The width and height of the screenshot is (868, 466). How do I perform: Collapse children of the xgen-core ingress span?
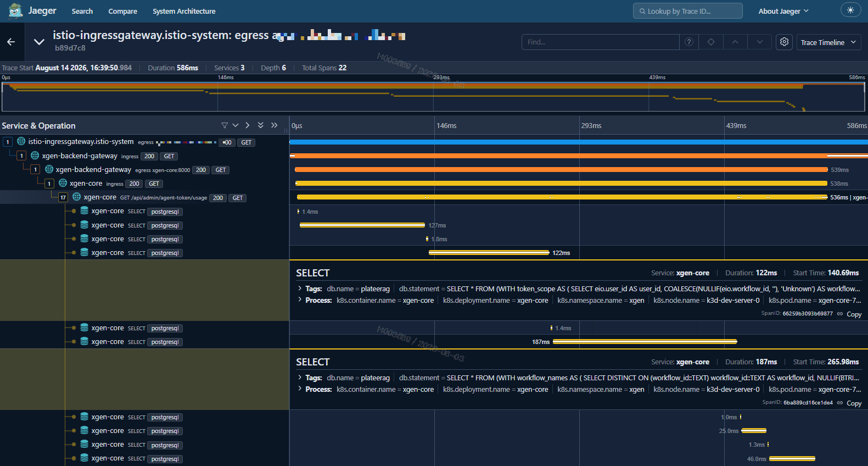click(49, 184)
